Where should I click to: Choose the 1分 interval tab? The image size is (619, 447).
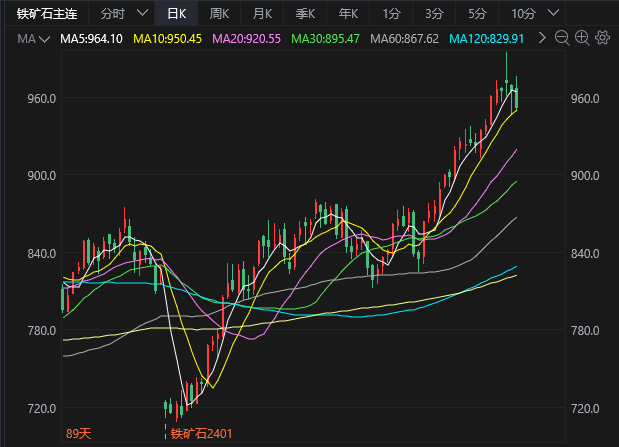click(391, 14)
